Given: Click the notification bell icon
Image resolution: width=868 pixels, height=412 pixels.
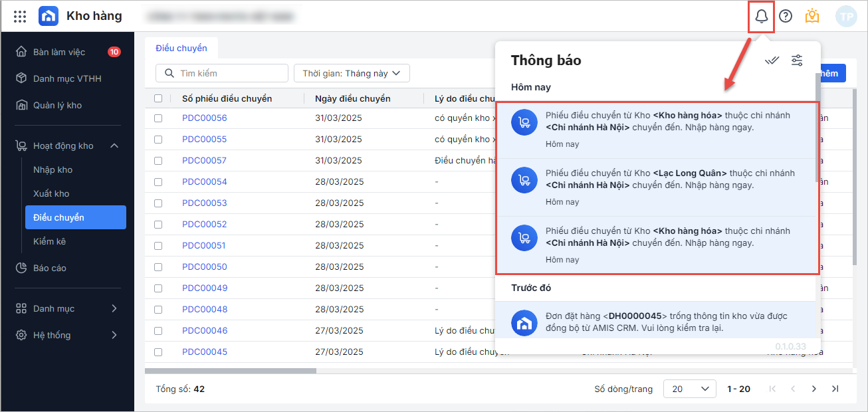Looking at the screenshot, I should (x=762, y=17).
